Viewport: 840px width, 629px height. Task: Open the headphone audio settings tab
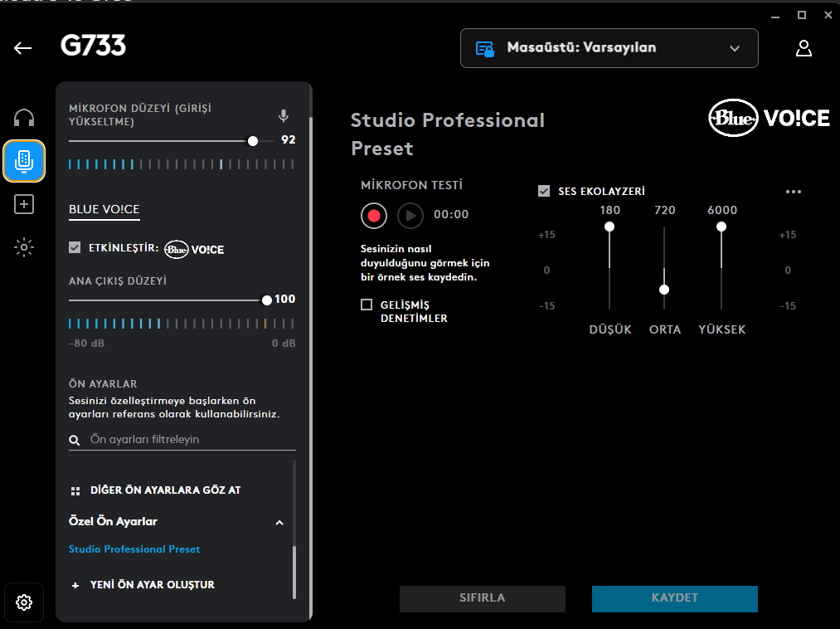click(x=24, y=118)
